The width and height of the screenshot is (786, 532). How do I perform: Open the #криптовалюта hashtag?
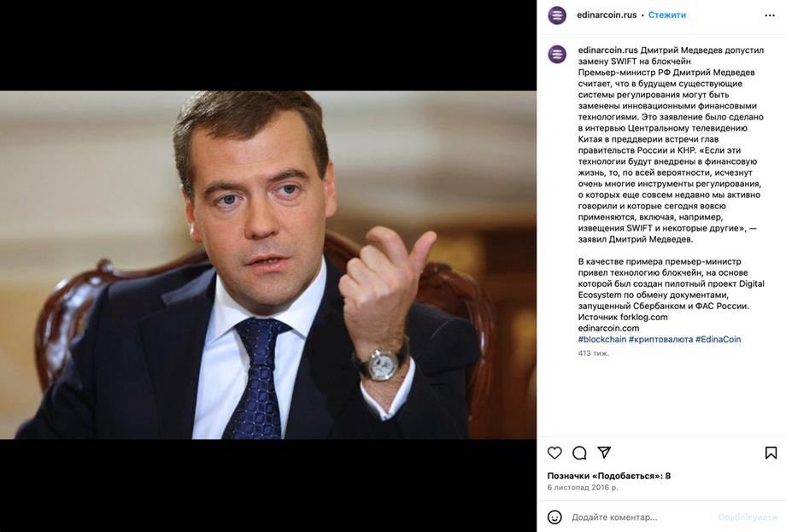pyautogui.click(x=660, y=339)
